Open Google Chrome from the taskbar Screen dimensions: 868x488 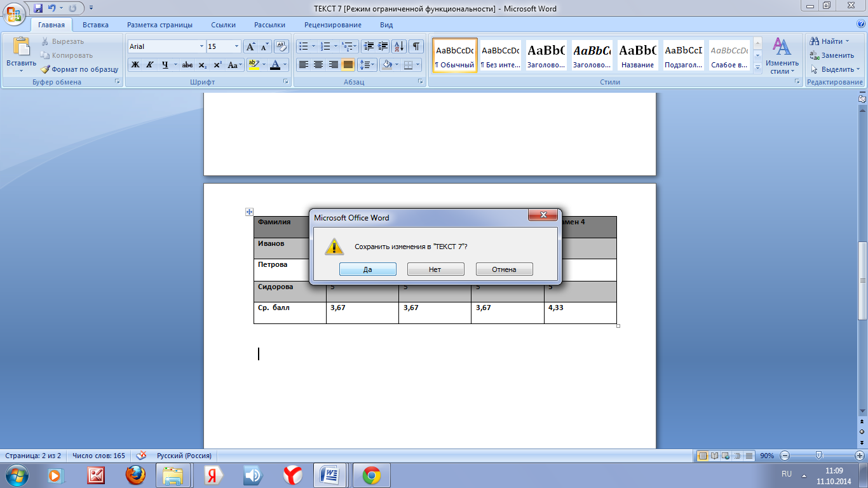point(372,475)
